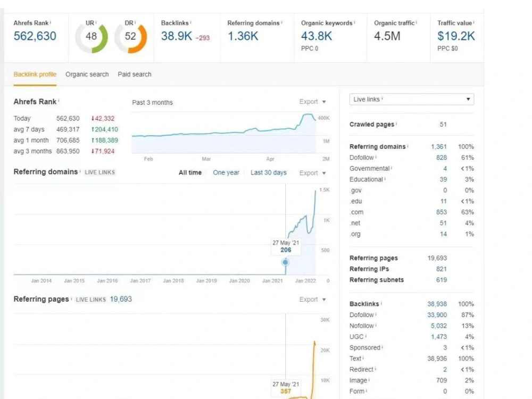Open the Paid search tab
Image resolution: width=532 pixels, height=399 pixels.
click(135, 74)
